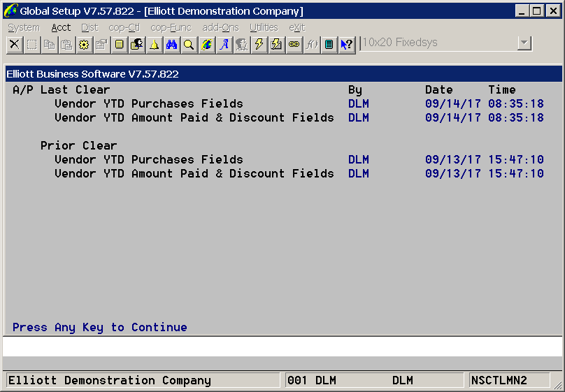
Task: Click the grayed-out figure icon
Action: pos(241,45)
